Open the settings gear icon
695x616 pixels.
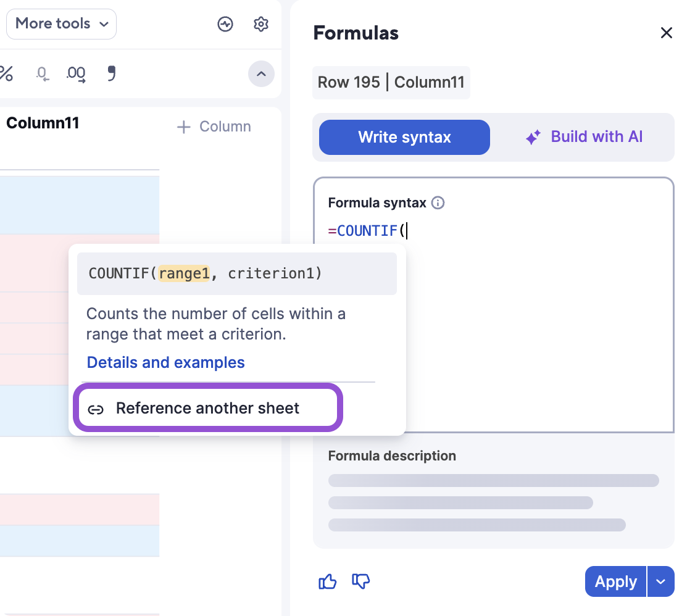(261, 24)
